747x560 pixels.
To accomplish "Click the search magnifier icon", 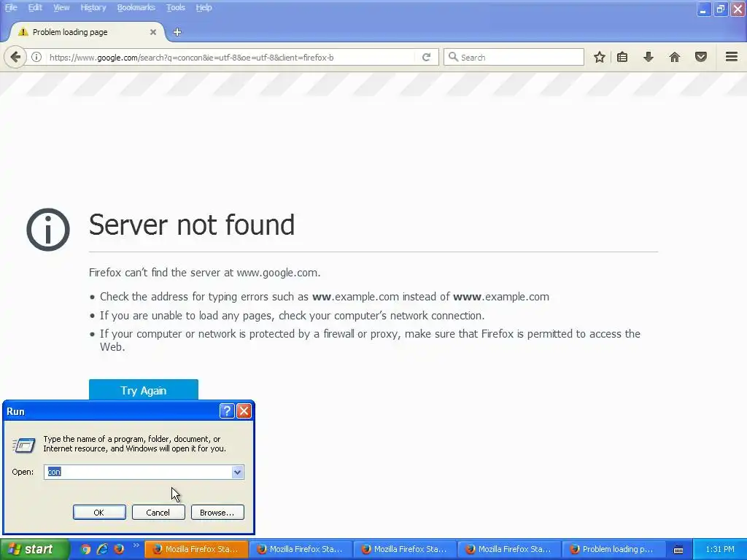I will pos(453,57).
